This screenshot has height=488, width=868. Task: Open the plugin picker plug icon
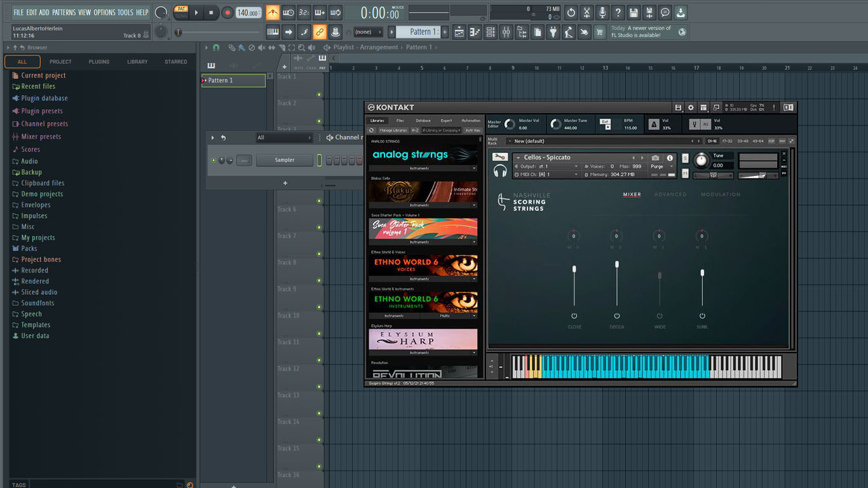pyautogui.click(x=553, y=32)
